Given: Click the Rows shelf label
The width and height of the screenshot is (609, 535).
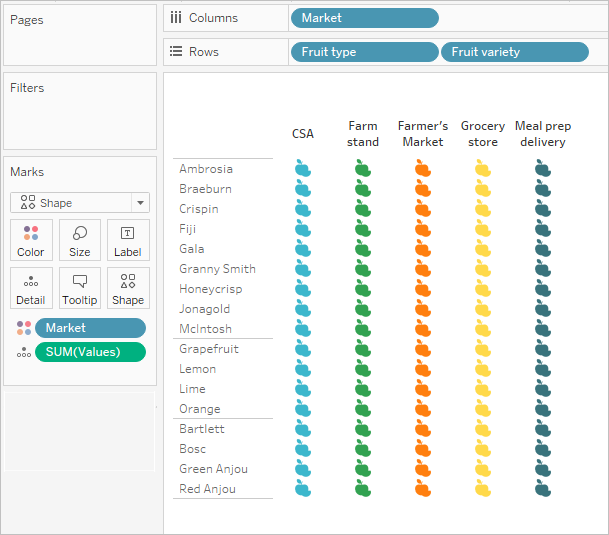Looking at the screenshot, I should (x=204, y=52).
